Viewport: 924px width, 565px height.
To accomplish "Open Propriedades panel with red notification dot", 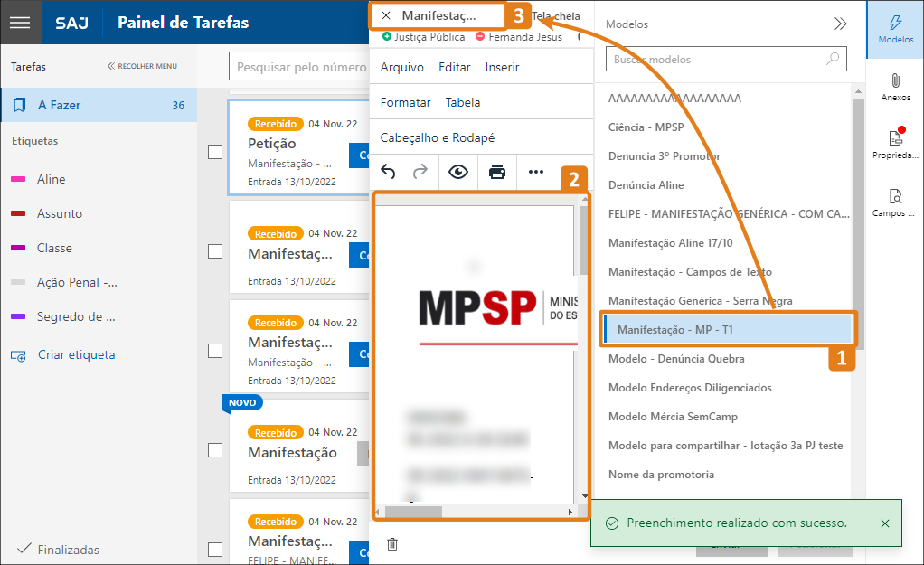I will click(x=894, y=143).
